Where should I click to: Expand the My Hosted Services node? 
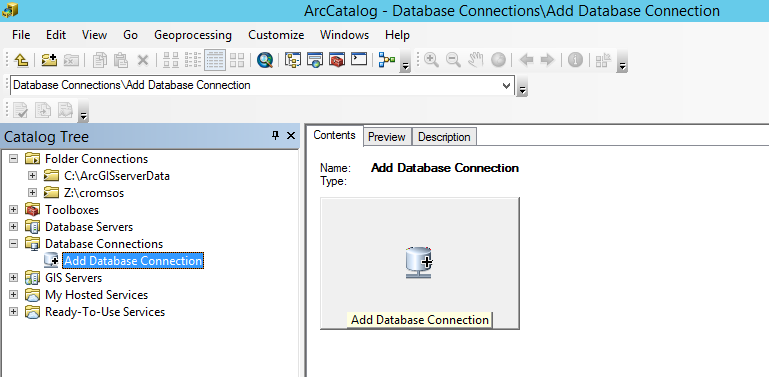14,295
